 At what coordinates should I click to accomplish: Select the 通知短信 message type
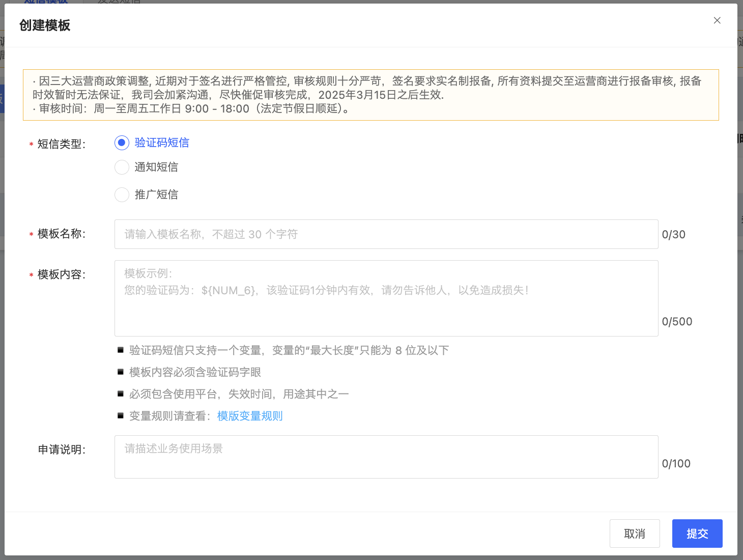(x=122, y=167)
